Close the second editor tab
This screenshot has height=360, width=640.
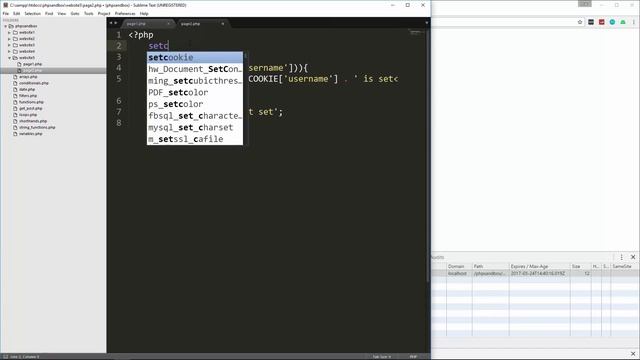[222, 24]
